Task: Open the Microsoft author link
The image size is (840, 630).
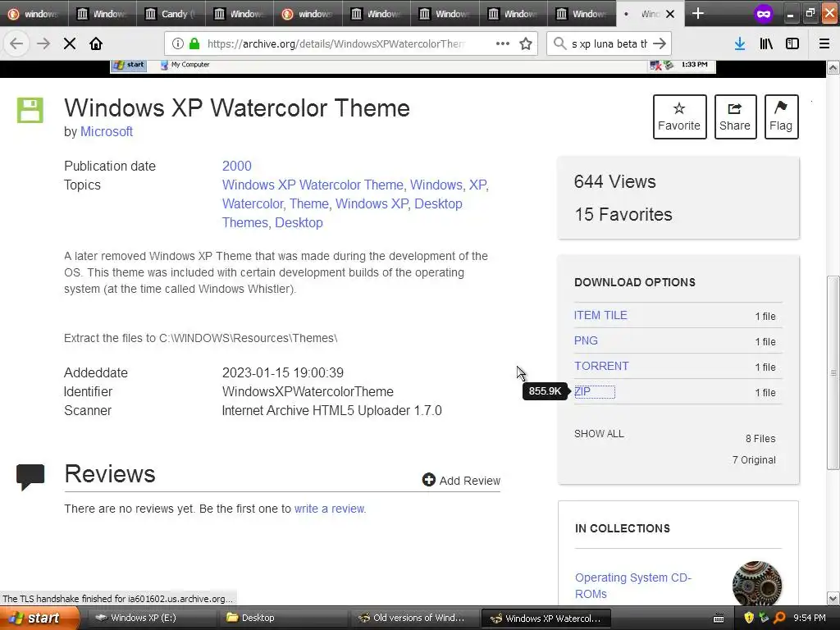Action: (106, 131)
